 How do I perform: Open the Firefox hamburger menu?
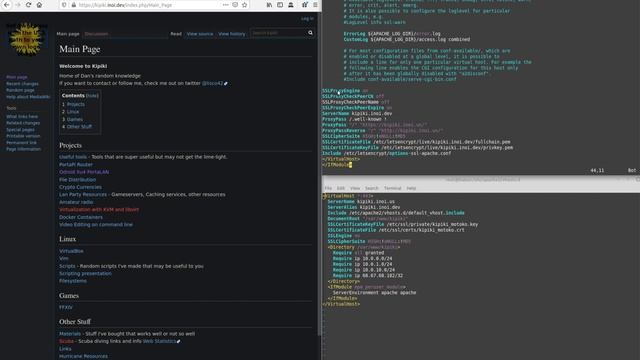(315, 5)
